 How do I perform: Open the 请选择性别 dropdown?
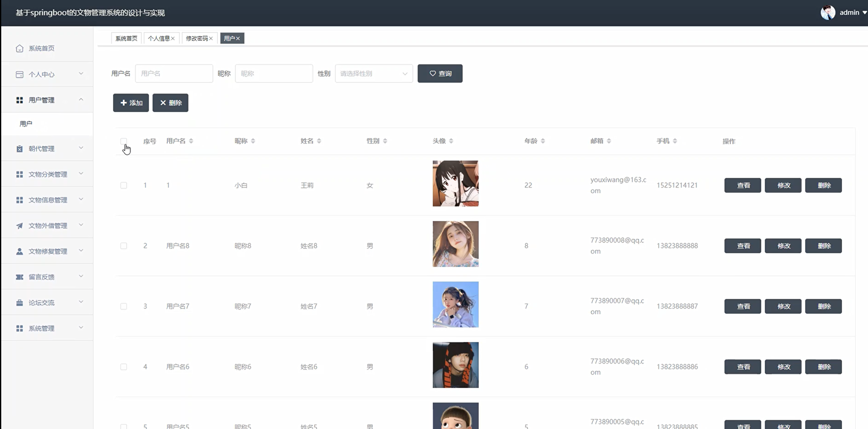coord(374,73)
